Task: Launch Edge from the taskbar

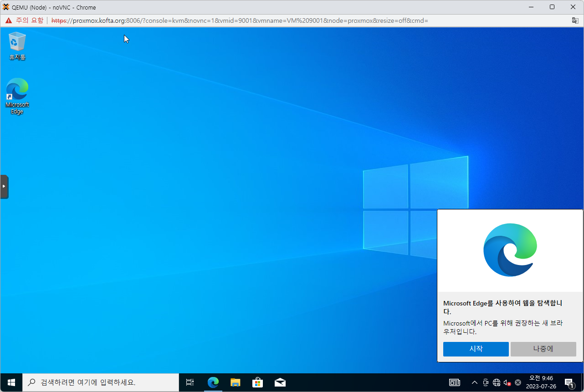Action: (x=213, y=382)
